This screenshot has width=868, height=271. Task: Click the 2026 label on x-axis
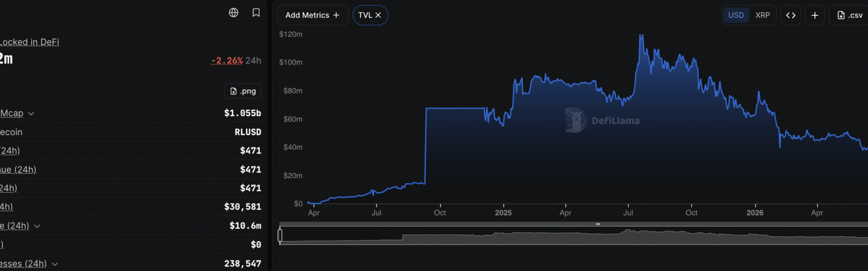point(755,213)
